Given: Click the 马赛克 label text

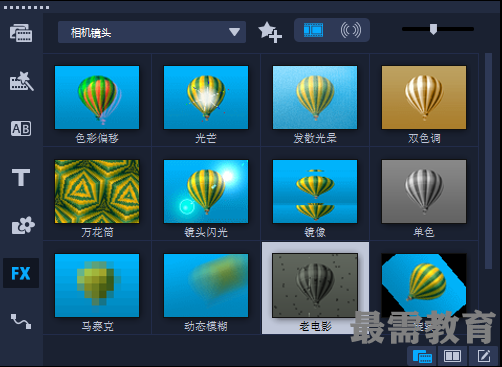Looking at the screenshot, I should tap(97, 326).
